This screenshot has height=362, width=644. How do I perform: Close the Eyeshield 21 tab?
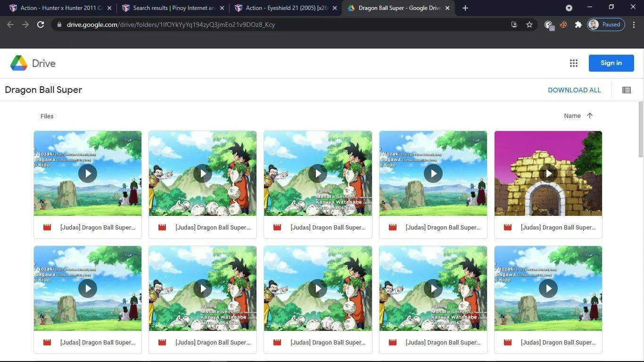pos(335,8)
